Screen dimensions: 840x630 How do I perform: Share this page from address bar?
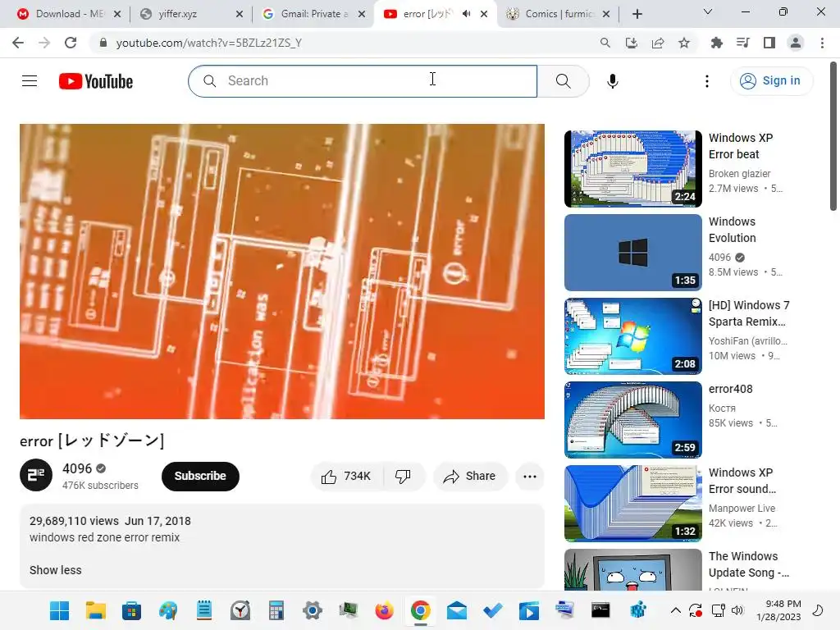click(658, 43)
